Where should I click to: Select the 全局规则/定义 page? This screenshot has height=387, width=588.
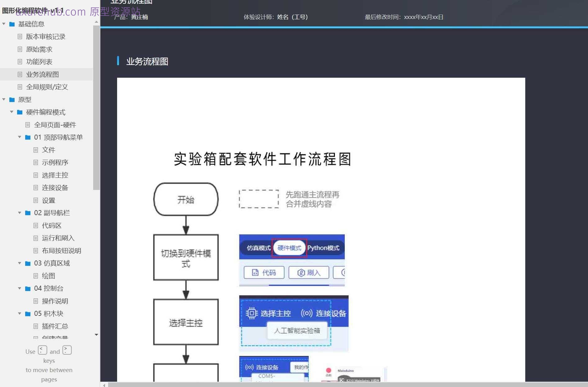click(x=47, y=87)
